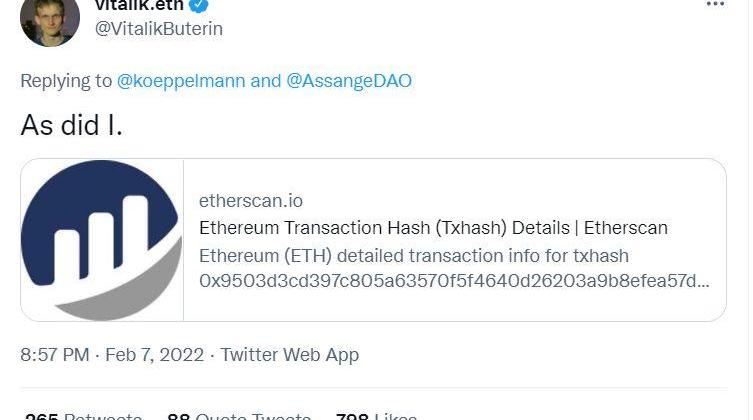Open the tweet's more options ellipsis menu
The height and width of the screenshot is (420, 753).
coord(714,5)
